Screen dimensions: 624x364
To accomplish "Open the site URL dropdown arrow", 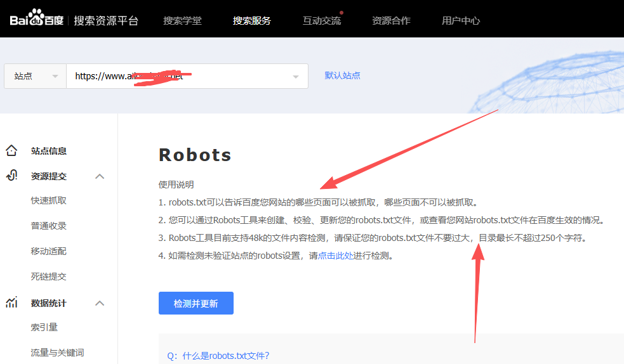I will pos(296,76).
